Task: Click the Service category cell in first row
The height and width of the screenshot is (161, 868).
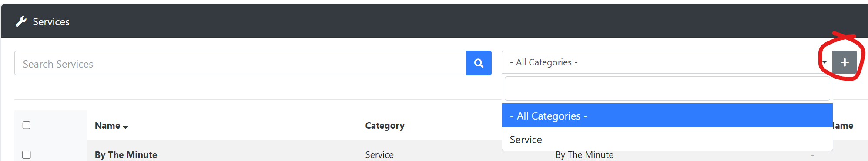Action: coord(379,154)
